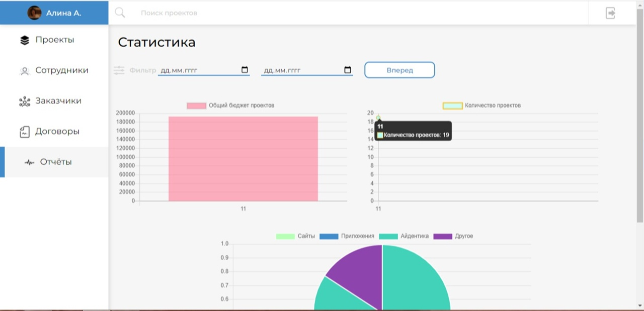Select the Отчёты menu item
The image size is (644, 311).
coord(54,162)
